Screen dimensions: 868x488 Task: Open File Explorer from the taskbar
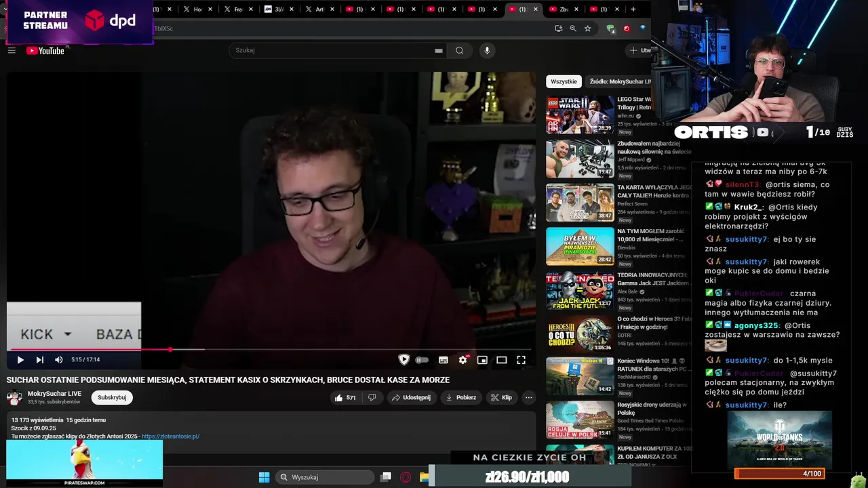click(425, 477)
